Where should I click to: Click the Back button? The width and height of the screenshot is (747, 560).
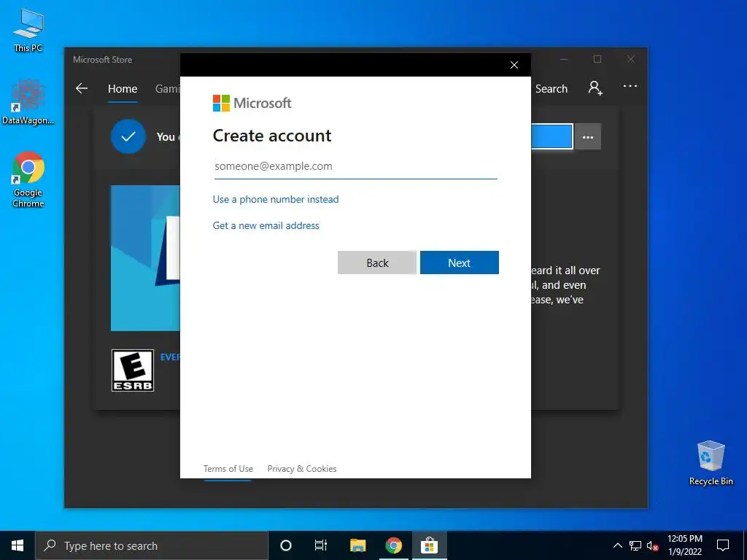tap(377, 262)
